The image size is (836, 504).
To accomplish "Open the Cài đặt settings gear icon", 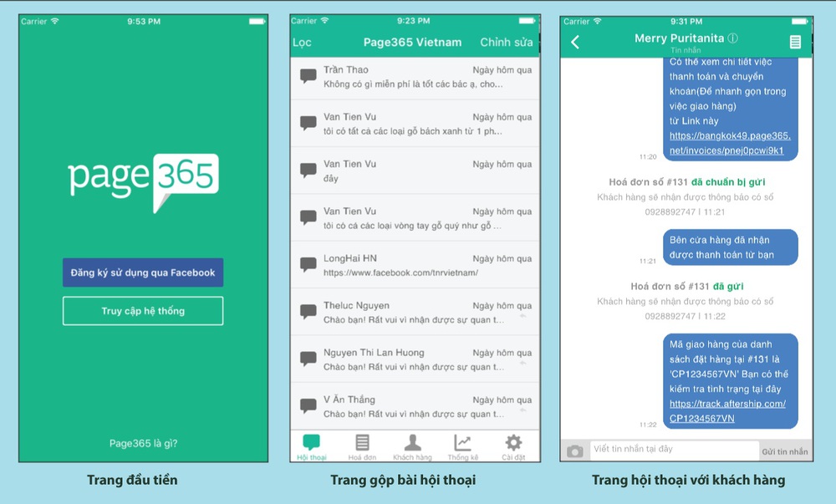I will pyautogui.click(x=513, y=443).
